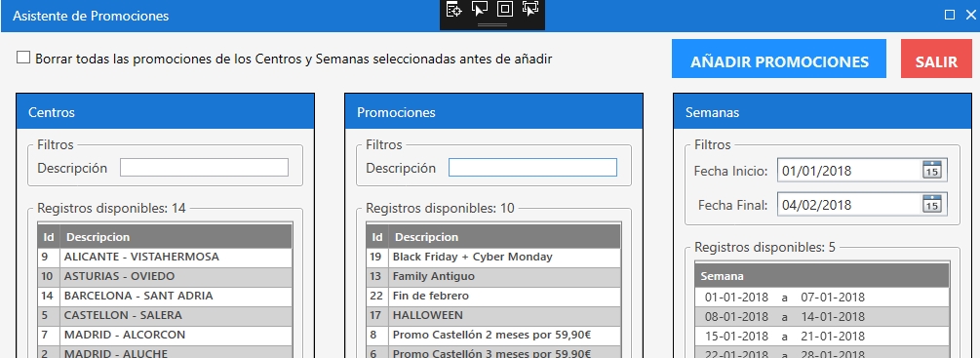The width and height of the screenshot is (980, 358).
Task: Toggle Display Layout Adorners debug icon
Action: coord(505,9)
